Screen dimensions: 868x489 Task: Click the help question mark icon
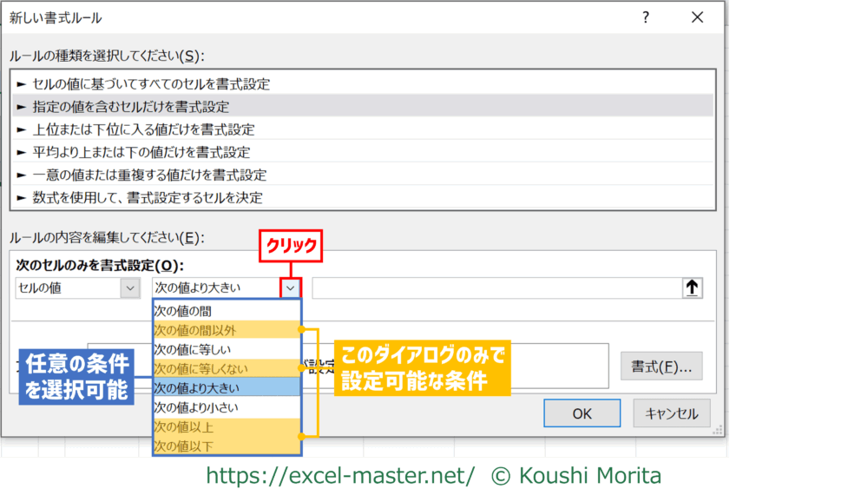pos(645,17)
